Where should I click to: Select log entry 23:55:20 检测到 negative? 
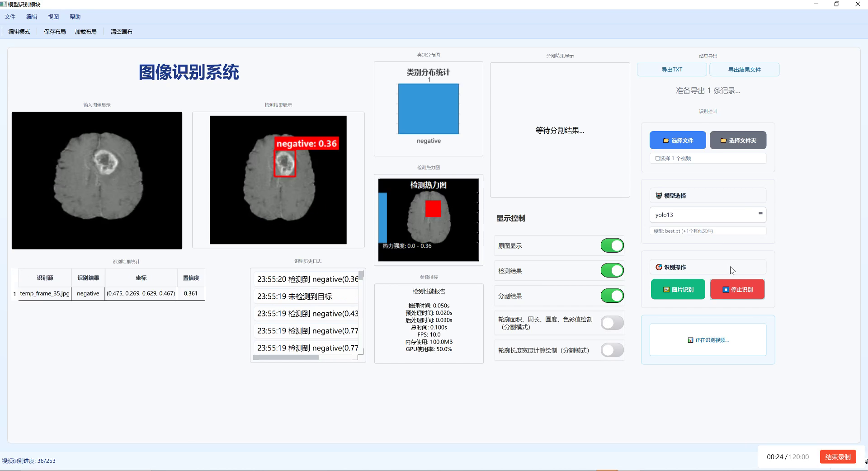307,279
